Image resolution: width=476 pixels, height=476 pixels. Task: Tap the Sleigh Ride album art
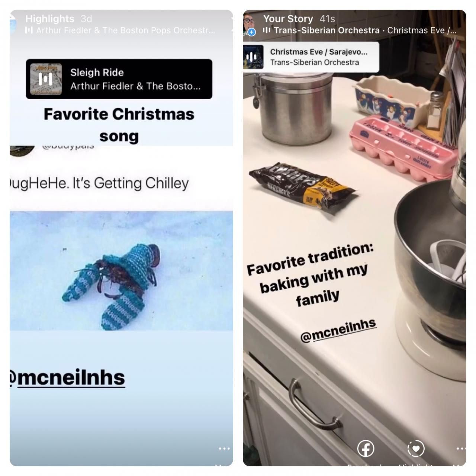coord(46,79)
